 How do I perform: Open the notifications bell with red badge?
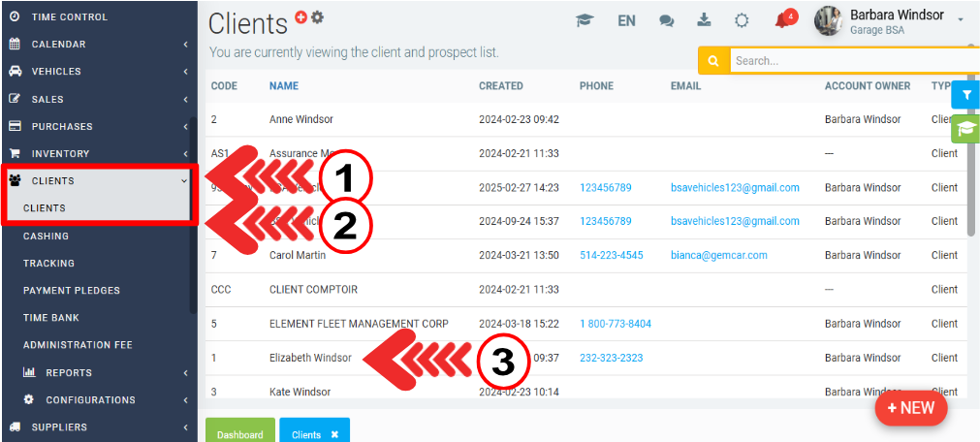click(x=783, y=20)
